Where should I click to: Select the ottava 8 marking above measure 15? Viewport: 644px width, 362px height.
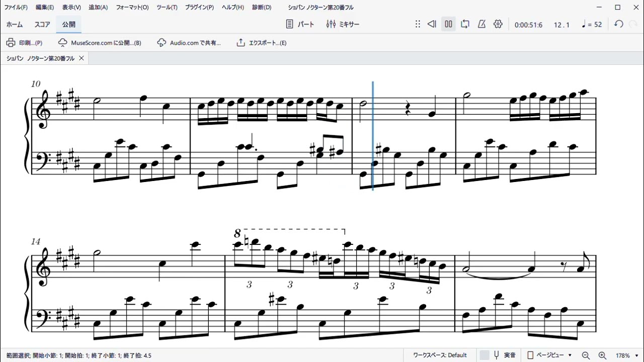tap(237, 234)
